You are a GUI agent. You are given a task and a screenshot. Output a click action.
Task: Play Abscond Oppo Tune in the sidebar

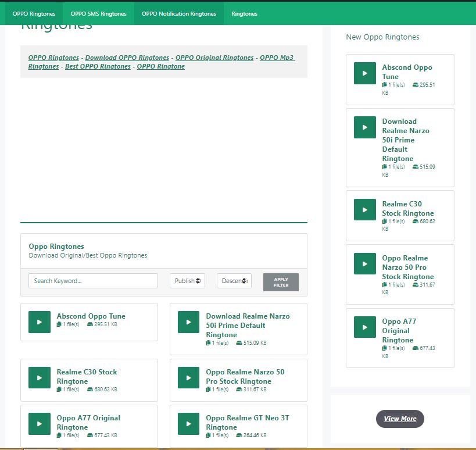coord(364,73)
